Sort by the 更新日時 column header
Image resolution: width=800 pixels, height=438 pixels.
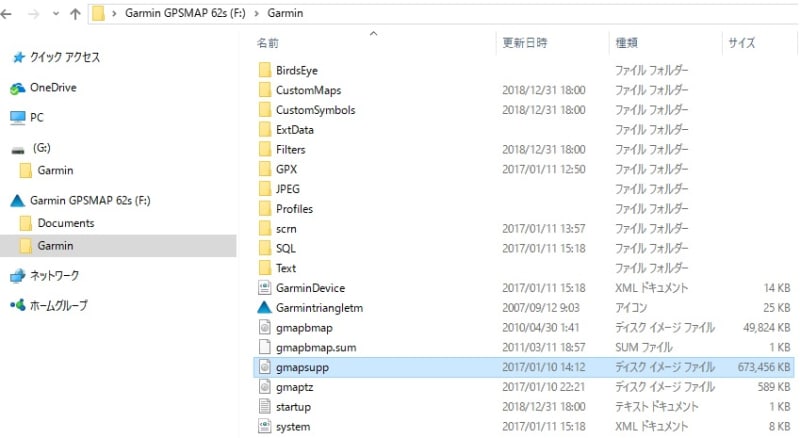[525, 43]
